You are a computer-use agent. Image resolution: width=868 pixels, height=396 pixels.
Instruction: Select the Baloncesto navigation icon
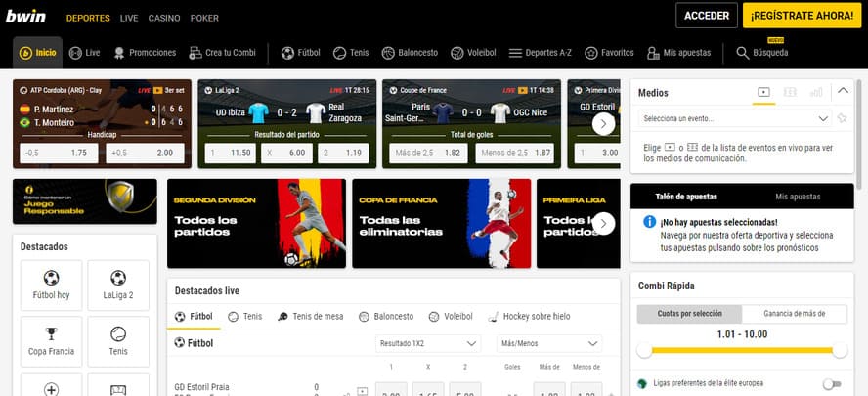pyautogui.click(x=388, y=53)
